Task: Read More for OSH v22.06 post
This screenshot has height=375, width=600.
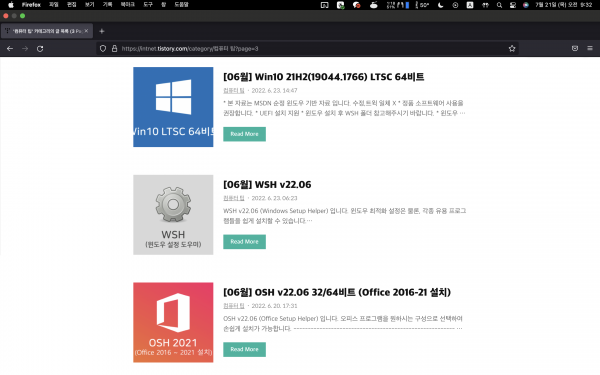Action: point(245,349)
